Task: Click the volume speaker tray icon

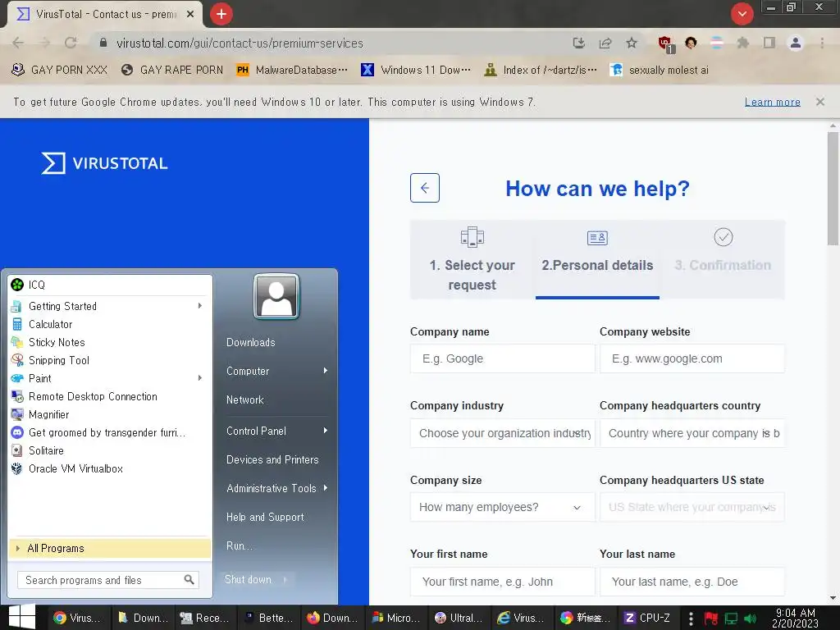Action: tap(751, 619)
